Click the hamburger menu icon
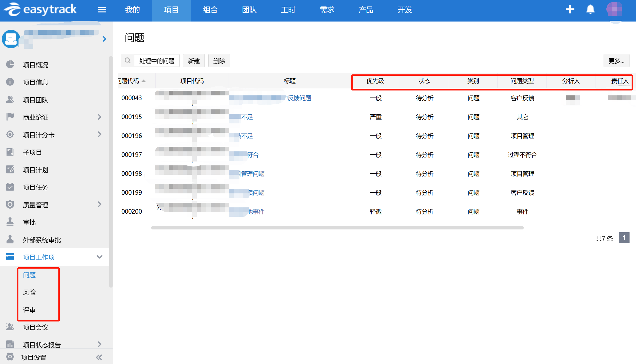636x364 pixels. pos(102,10)
